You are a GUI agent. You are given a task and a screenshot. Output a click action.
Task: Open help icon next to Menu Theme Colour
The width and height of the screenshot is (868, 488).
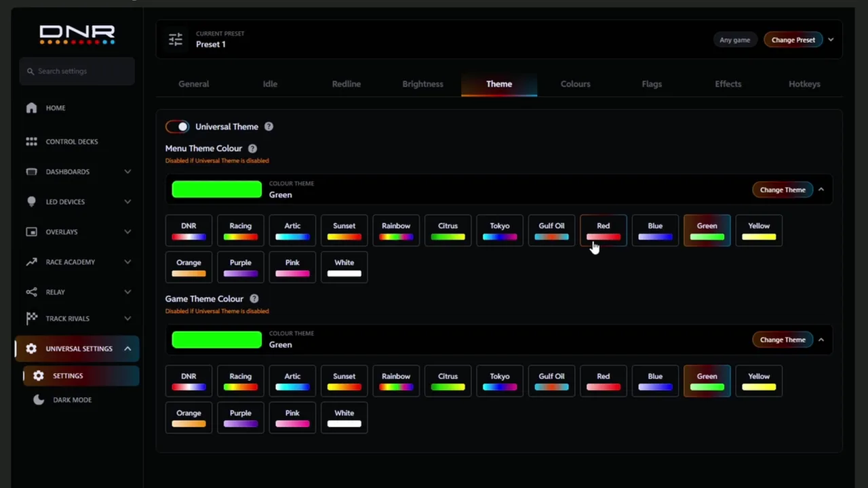pos(252,148)
